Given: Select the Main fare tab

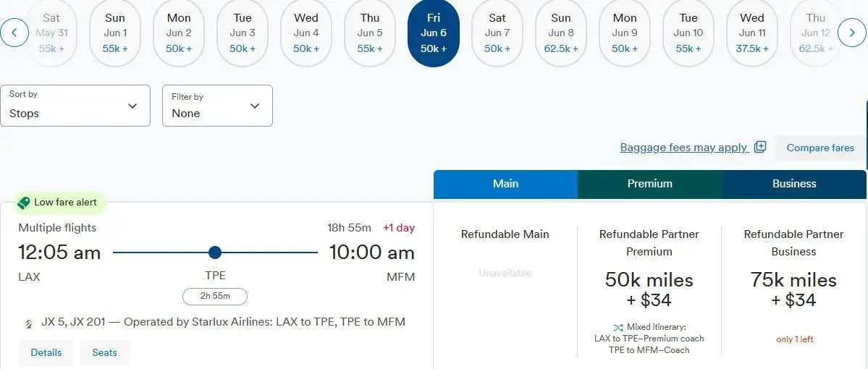Looking at the screenshot, I should click(505, 184).
